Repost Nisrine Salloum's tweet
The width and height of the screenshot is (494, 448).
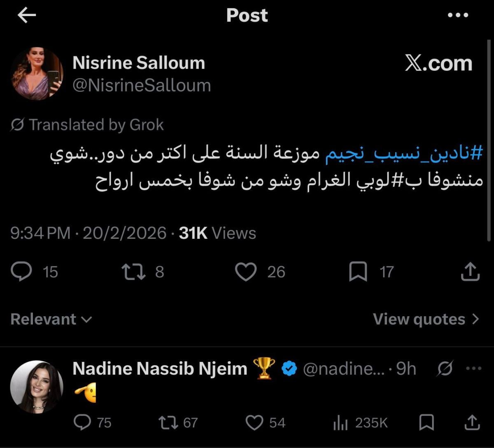[x=134, y=271]
